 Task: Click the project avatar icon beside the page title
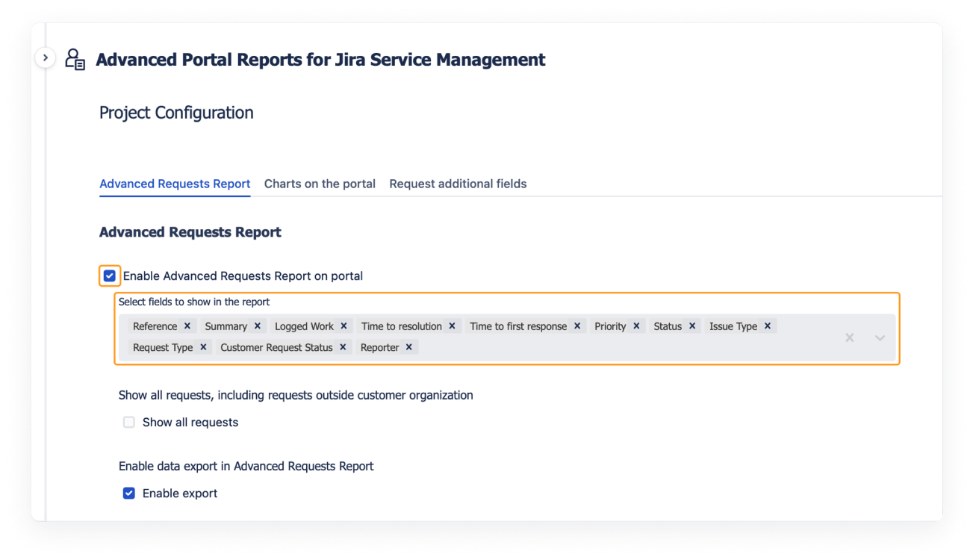pyautogui.click(x=75, y=59)
